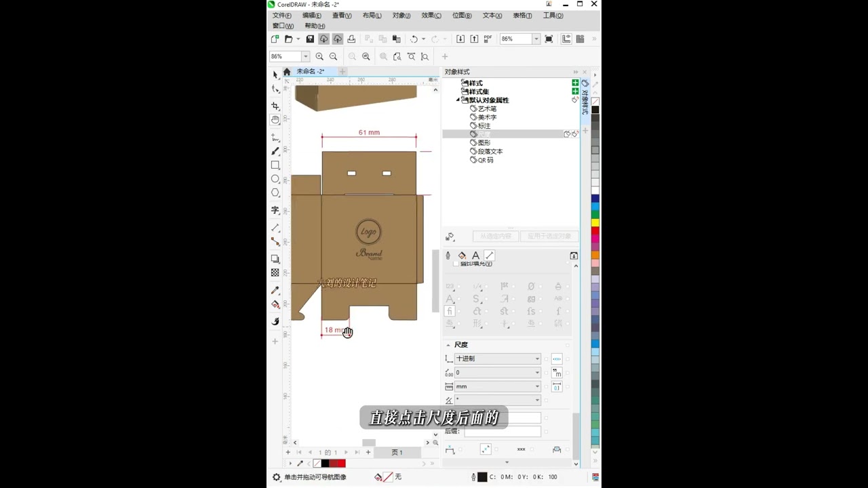The width and height of the screenshot is (868, 488).
Task: Open the 工具(O) menu
Action: pos(553,16)
